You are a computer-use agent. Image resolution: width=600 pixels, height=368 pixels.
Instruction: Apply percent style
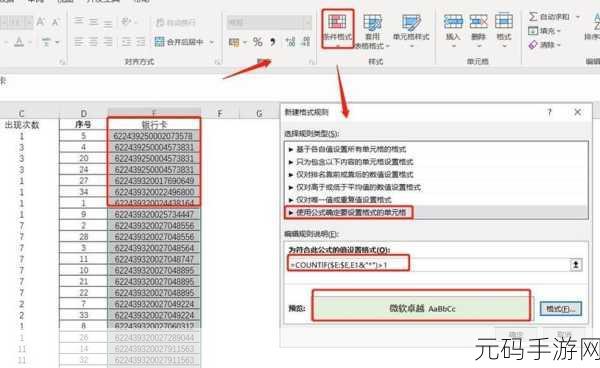(258, 42)
